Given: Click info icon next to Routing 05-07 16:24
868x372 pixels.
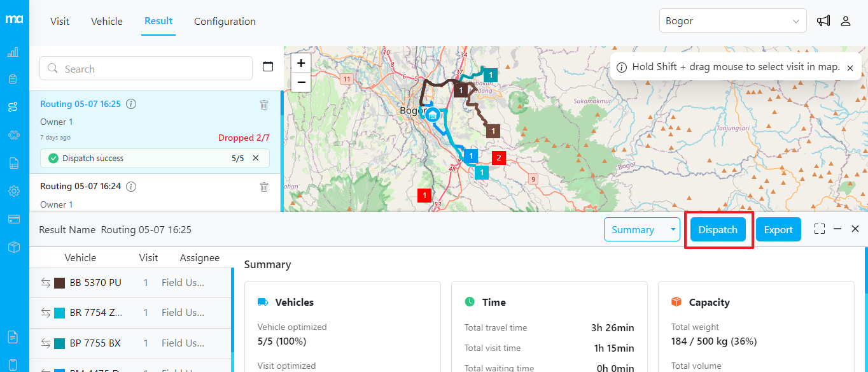Looking at the screenshot, I should [131, 187].
